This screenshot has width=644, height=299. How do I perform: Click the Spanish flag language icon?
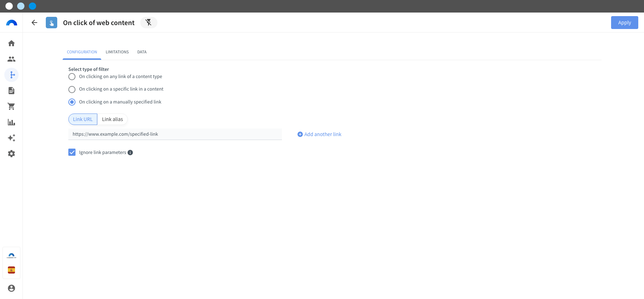point(11,270)
